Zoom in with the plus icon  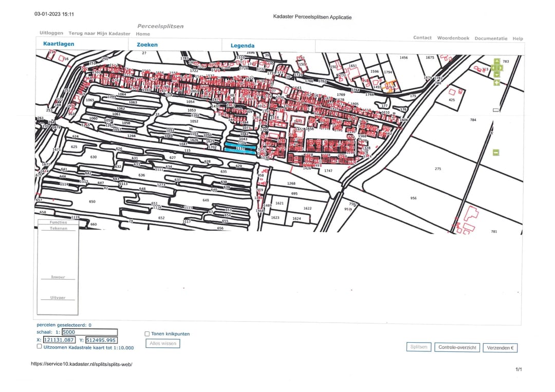click(x=496, y=82)
